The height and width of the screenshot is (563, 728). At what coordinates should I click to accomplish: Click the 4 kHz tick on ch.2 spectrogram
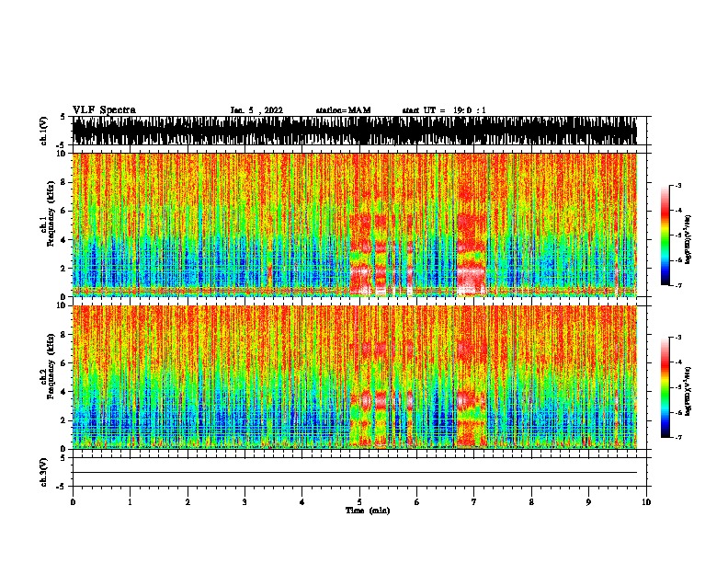(x=63, y=392)
